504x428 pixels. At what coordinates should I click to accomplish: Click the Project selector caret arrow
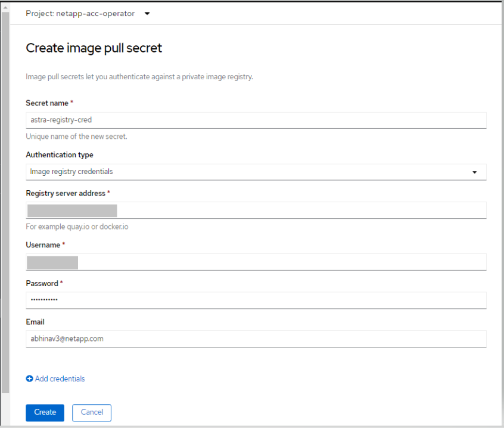pyautogui.click(x=147, y=14)
